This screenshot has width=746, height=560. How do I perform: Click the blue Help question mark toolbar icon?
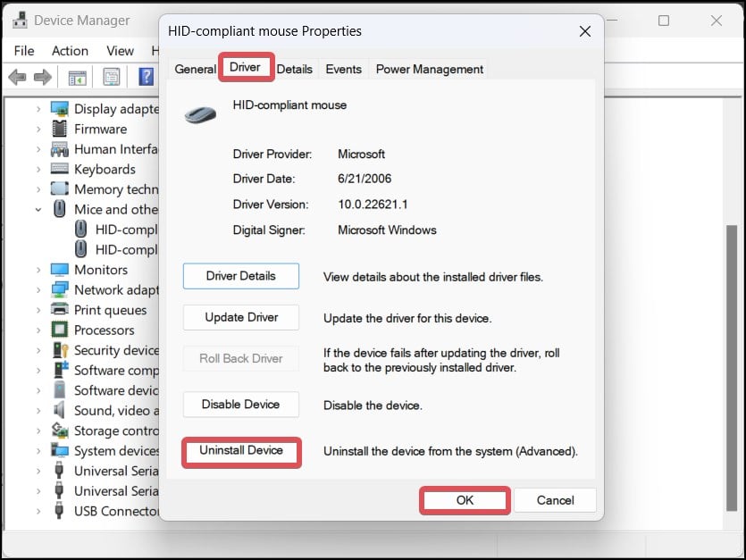pos(146,77)
